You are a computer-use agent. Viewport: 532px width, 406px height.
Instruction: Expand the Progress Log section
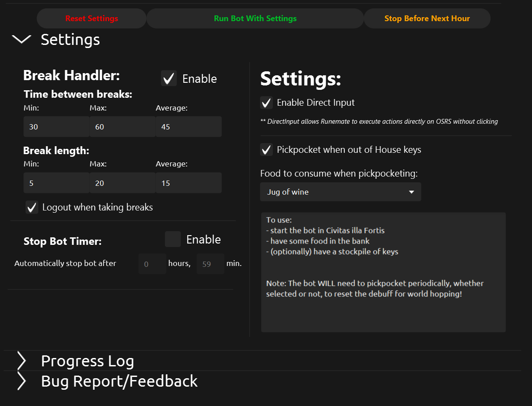tap(22, 361)
